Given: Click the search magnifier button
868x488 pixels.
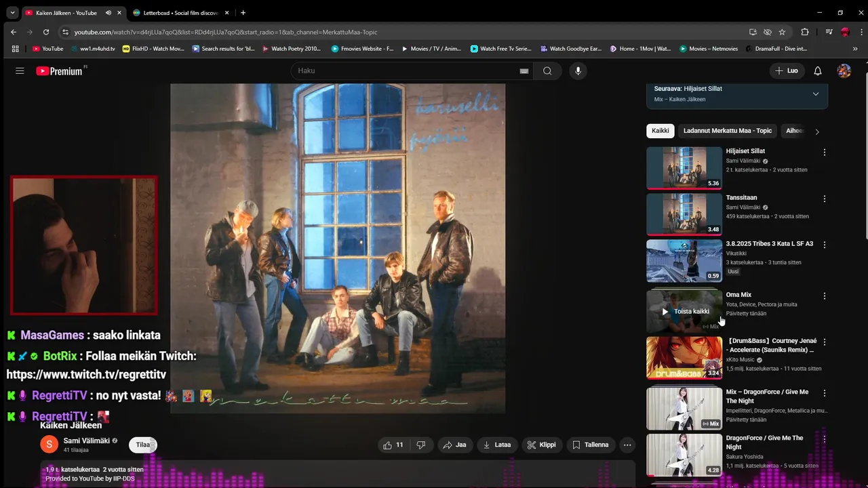Looking at the screenshot, I should point(547,70).
